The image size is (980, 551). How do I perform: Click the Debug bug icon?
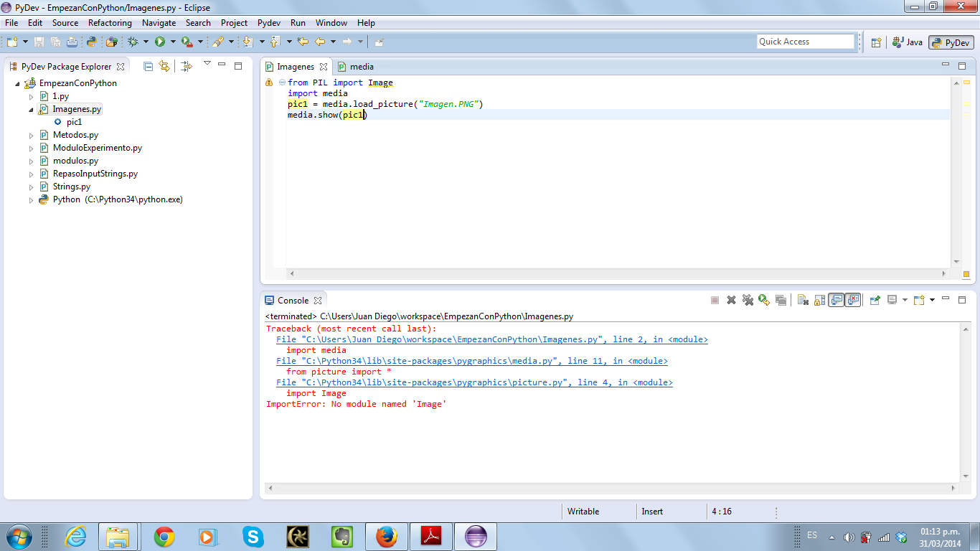(133, 42)
